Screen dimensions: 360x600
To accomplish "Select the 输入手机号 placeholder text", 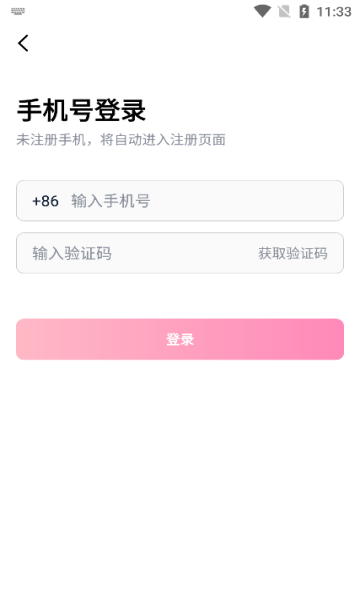I will click(x=111, y=201).
